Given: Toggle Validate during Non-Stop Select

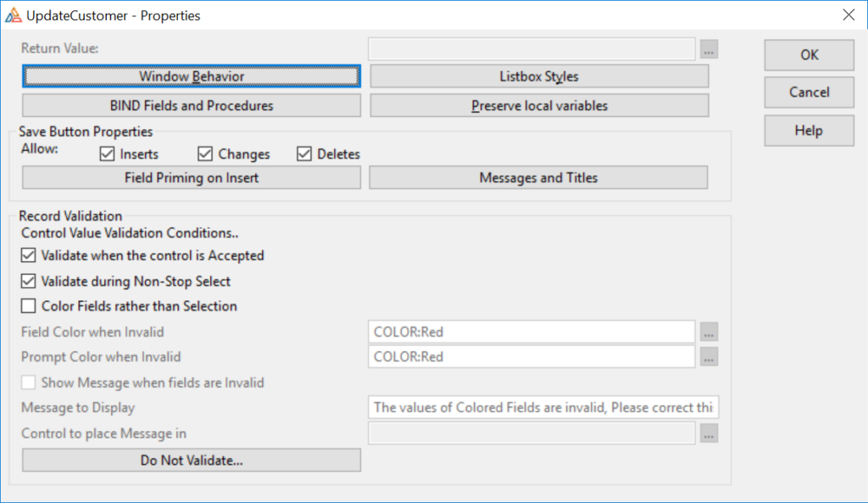Looking at the screenshot, I should [29, 281].
